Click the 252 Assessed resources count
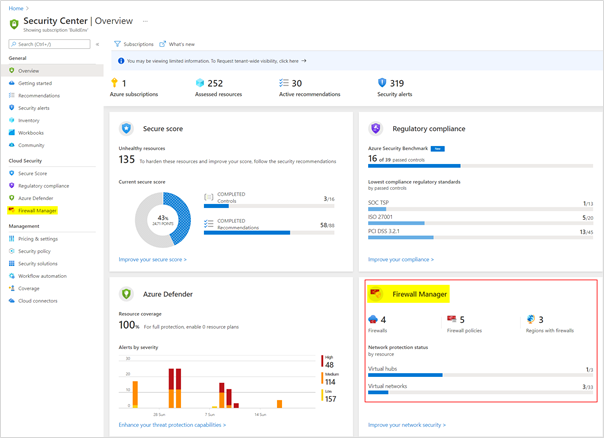The image size is (604, 438). 215,83
